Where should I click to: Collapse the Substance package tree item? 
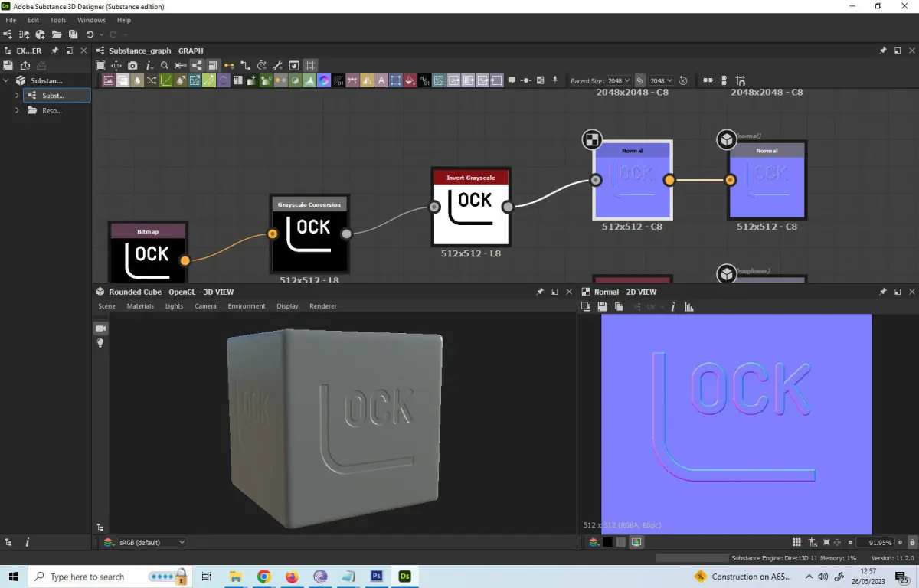[7, 80]
